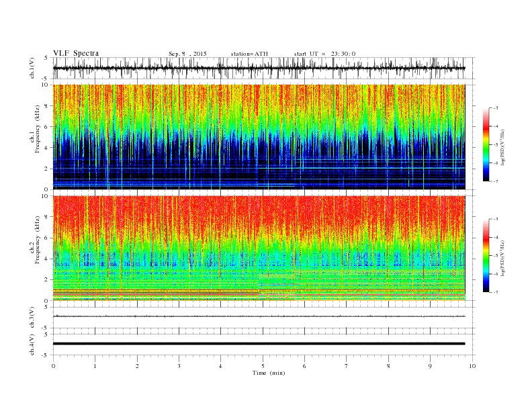Image resolution: width=532 pixels, height=411 pixels.
Task: Click the ch.1 spectrogram panel
Action: [259, 137]
